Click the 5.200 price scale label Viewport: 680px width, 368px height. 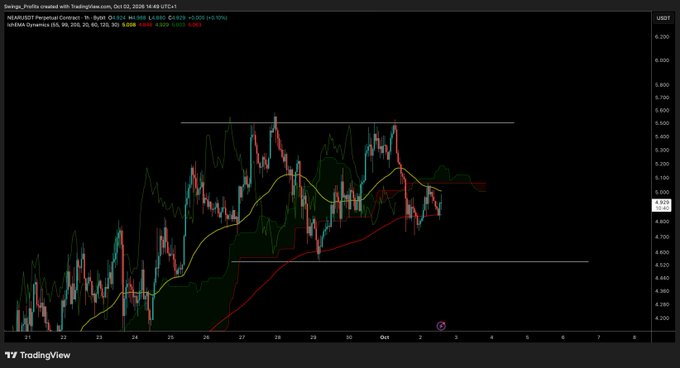pos(662,164)
